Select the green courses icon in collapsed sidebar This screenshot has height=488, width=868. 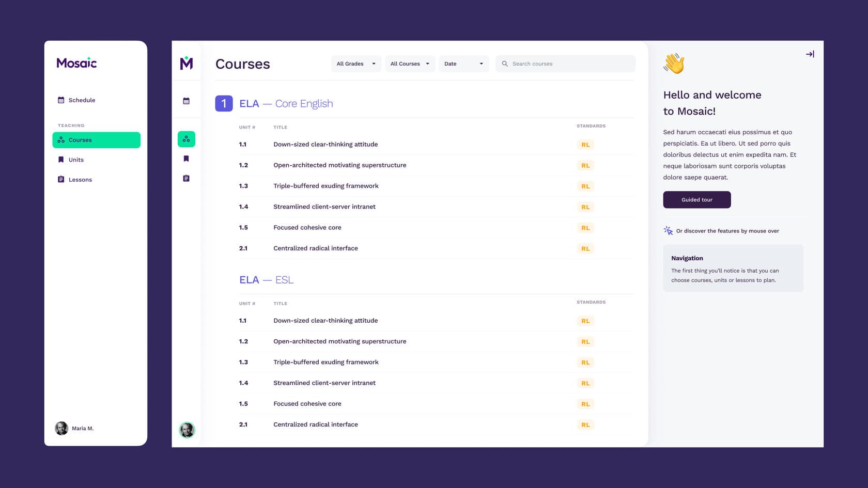tap(186, 139)
